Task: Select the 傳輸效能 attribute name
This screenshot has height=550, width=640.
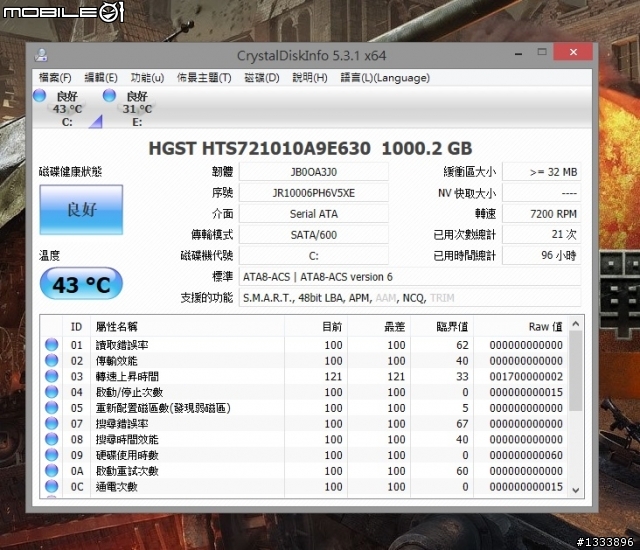Action: pyautogui.click(x=116, y=361)
